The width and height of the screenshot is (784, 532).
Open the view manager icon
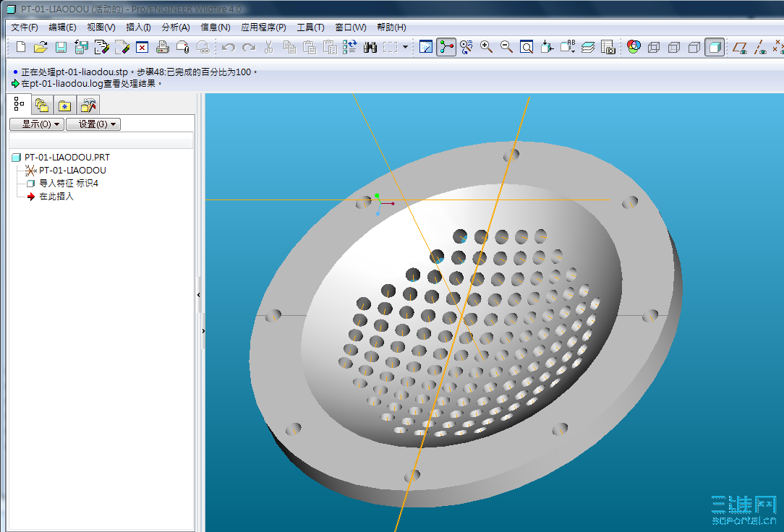(608, 47)
